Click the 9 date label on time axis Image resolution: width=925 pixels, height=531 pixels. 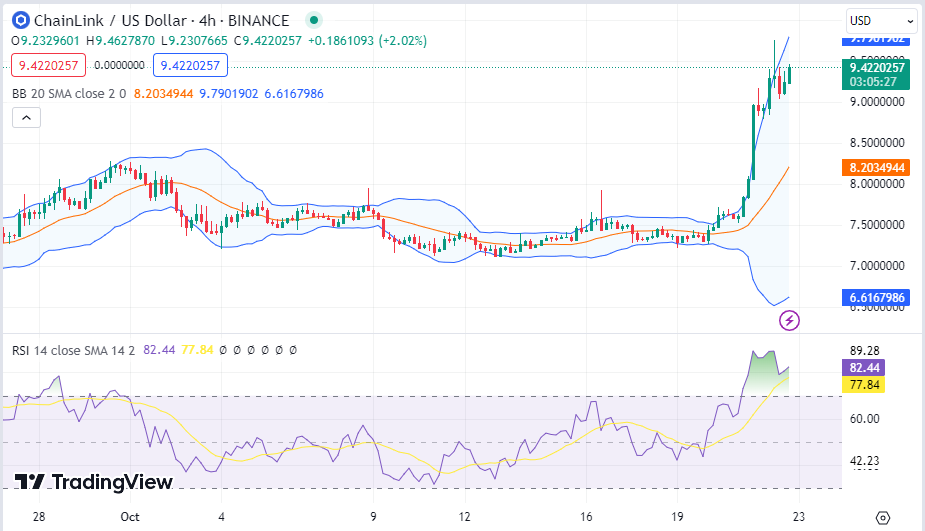[373, 517]
